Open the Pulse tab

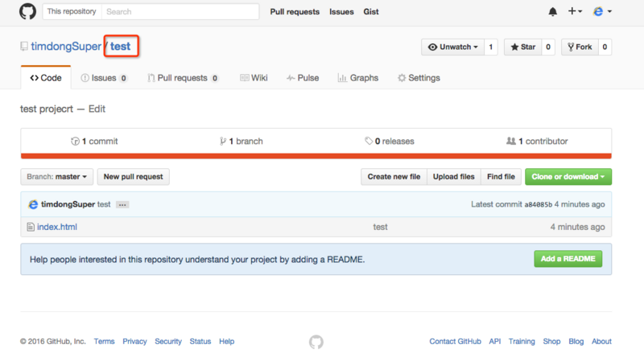click(303, 78)
